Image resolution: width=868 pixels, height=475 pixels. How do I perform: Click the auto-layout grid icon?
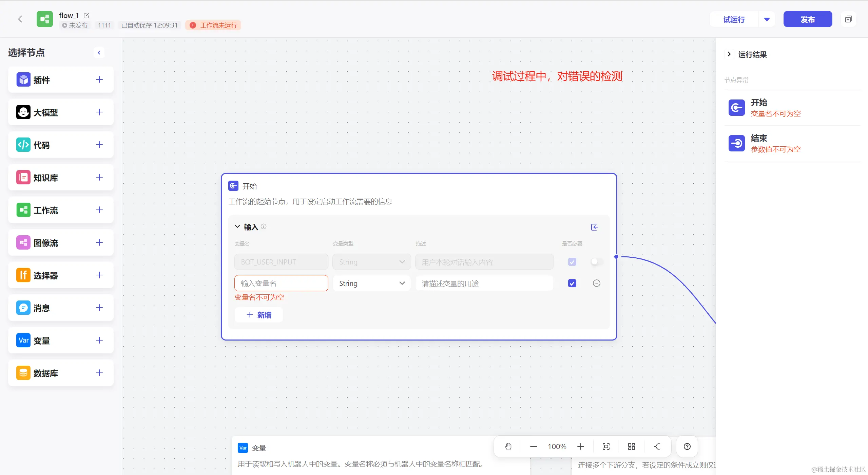(x=631, y=446)
